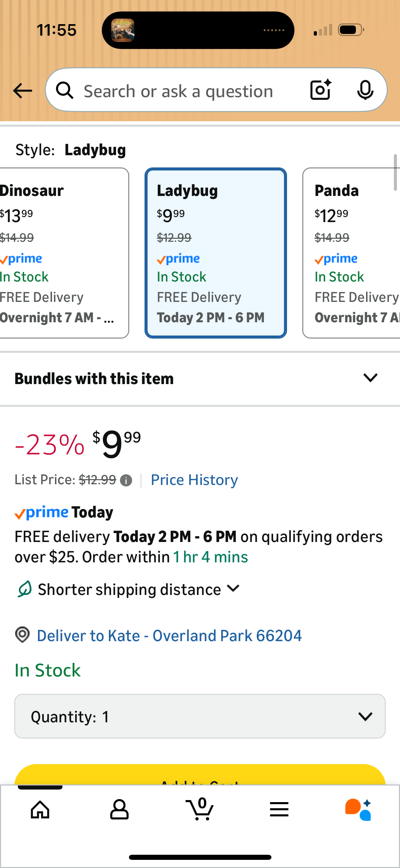The width and height of the screenshot is (400, 868).
Task: Select the Ladybug style option
Action: [216, 253]
